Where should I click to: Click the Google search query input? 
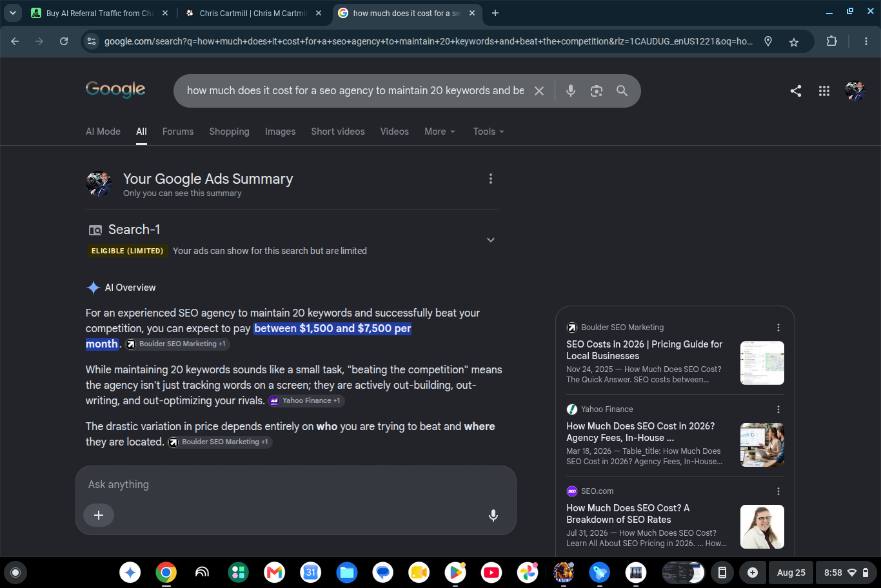tap(355, 91)
